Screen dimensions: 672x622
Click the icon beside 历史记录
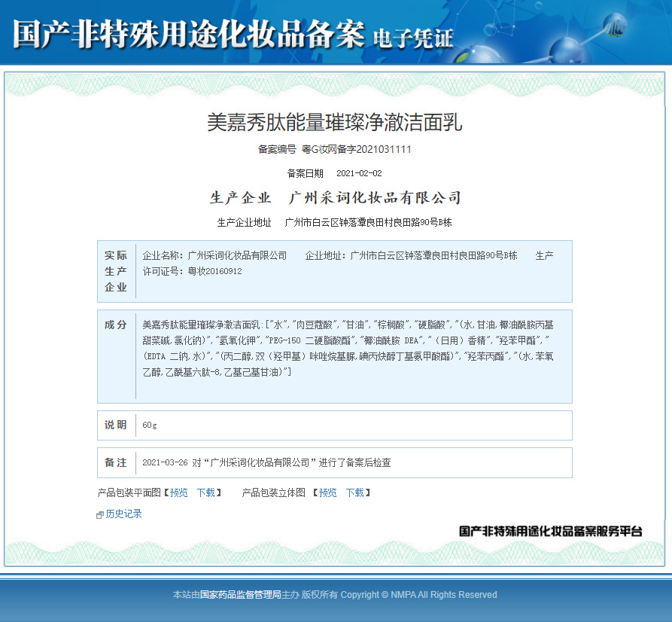tap(100, 515)
